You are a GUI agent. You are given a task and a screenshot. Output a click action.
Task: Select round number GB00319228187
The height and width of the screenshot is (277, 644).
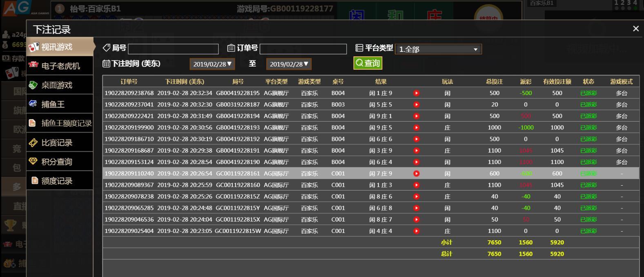238,104
